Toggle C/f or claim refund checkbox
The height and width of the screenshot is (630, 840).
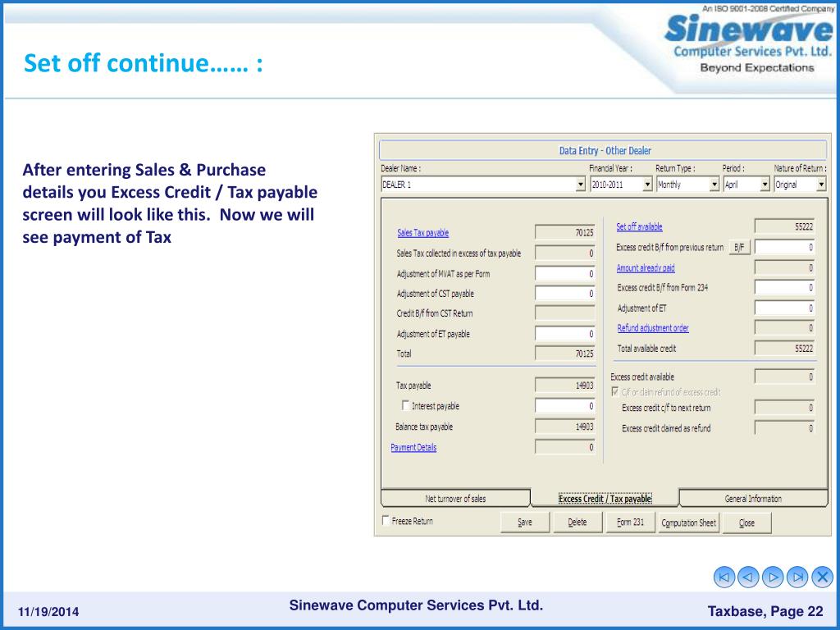click(615, 391)
